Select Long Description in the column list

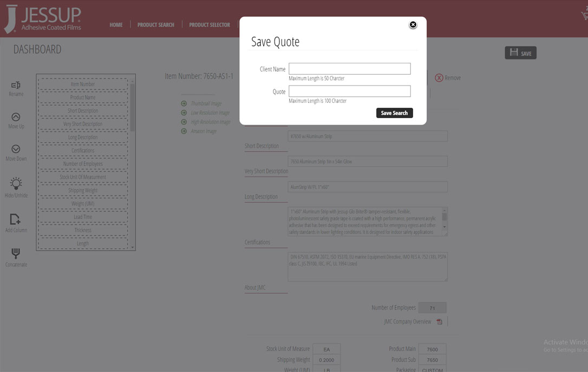[83, 137]
